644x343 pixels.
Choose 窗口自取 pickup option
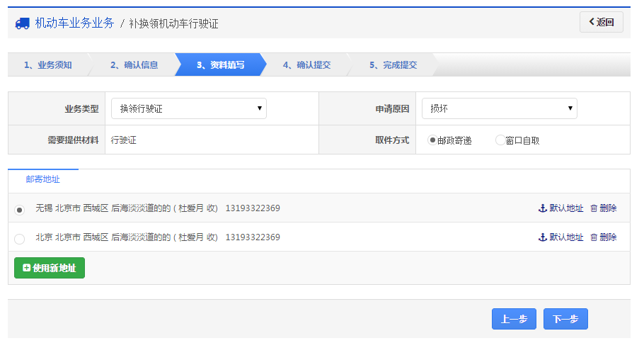click(x=500, y=140)
